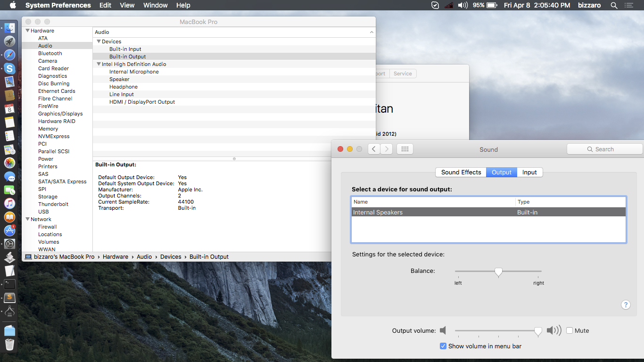Open Calendar icon in the dock
This screenshot has width=644, height=362.
click(9, 109)
